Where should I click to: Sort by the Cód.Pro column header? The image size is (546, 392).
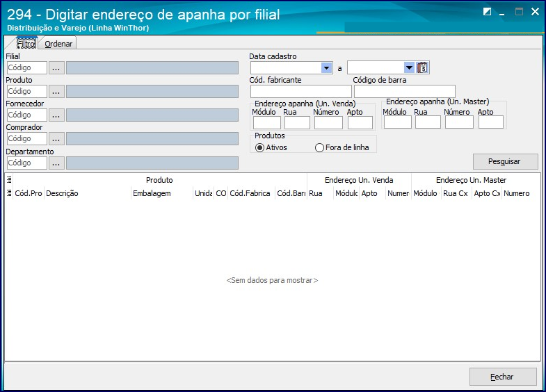(x=29, y=193)
